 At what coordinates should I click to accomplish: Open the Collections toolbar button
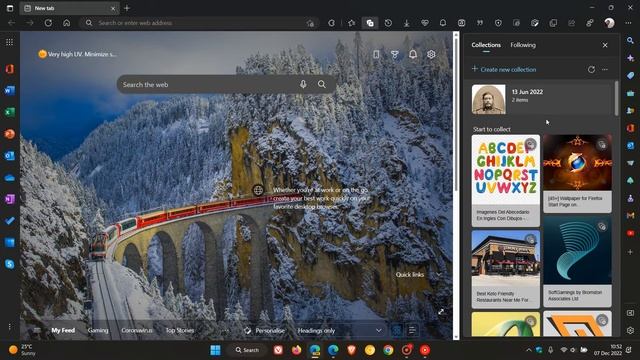(370, 23)
